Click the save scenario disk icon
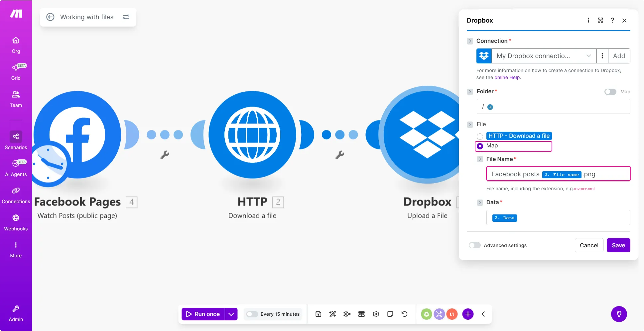 [x=318, y=314]
